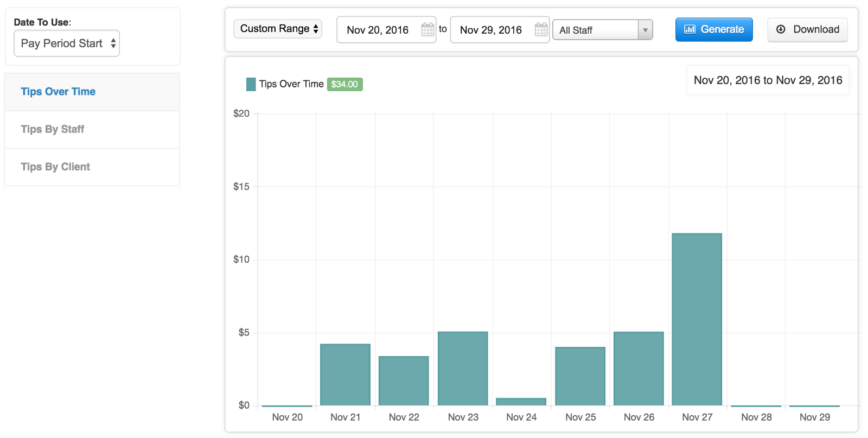Click the Date To Use label
868x438 pixels.
42,22
